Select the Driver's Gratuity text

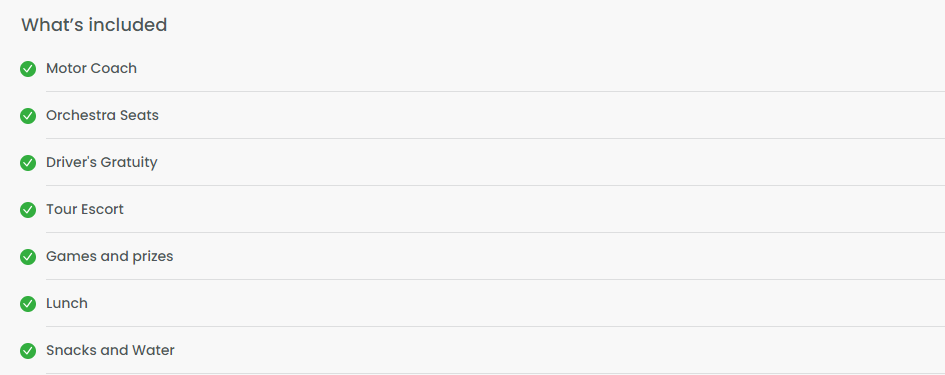click(x=102, y=163)
